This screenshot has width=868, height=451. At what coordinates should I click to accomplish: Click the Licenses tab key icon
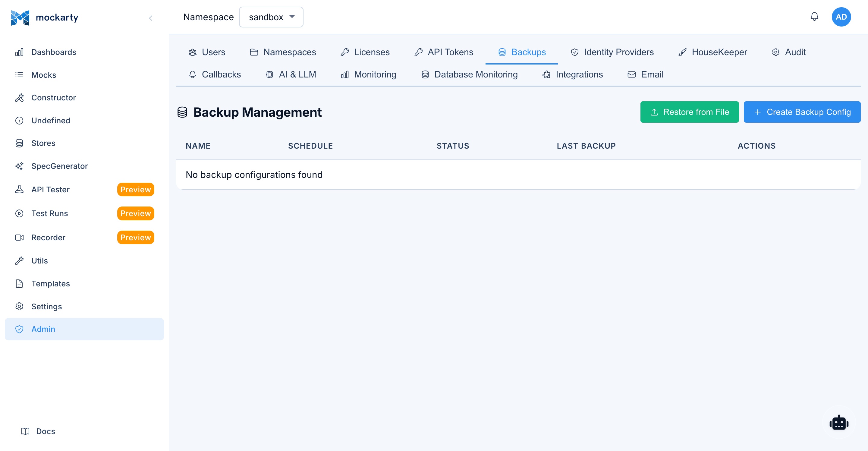click(345, 52)
